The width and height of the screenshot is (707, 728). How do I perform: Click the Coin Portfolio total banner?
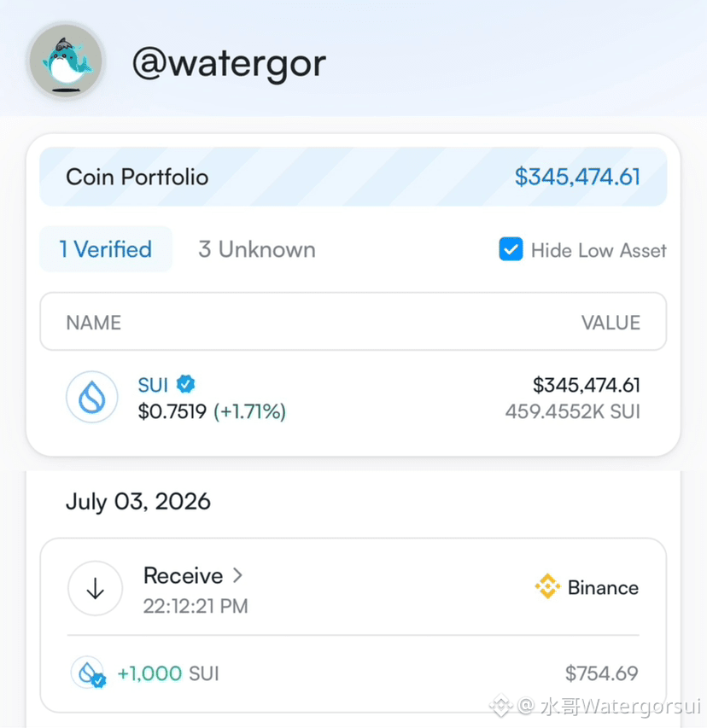coord(353,177)
